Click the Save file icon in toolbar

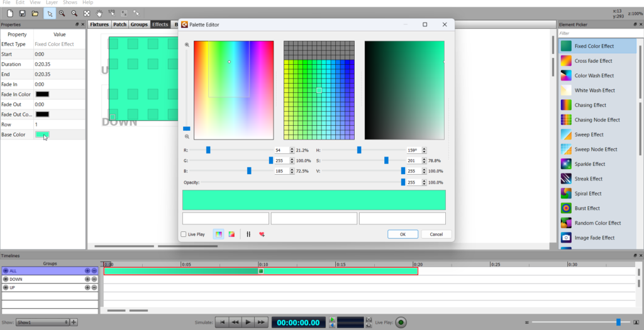(x=23, y=13)
